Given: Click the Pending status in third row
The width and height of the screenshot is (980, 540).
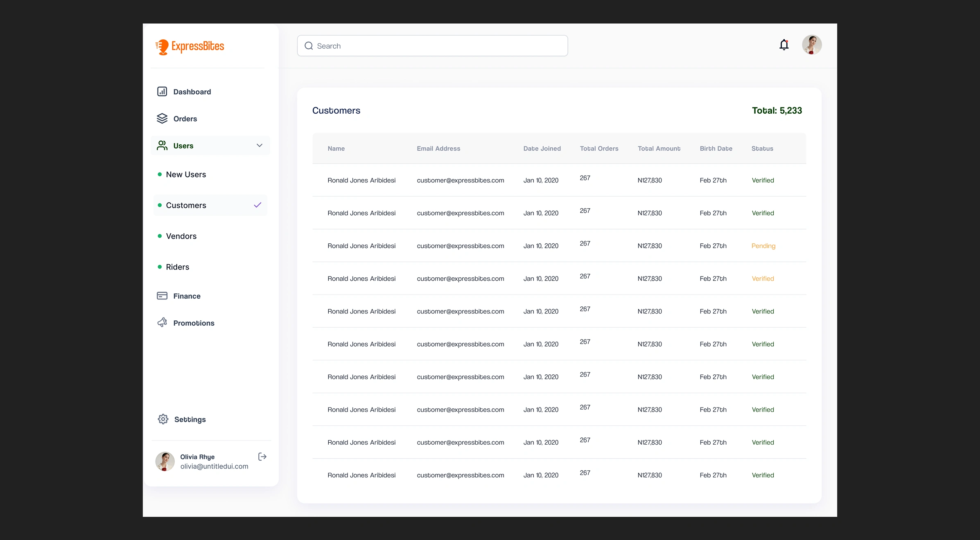Looking at the screenshot, I should coord(763,246).
